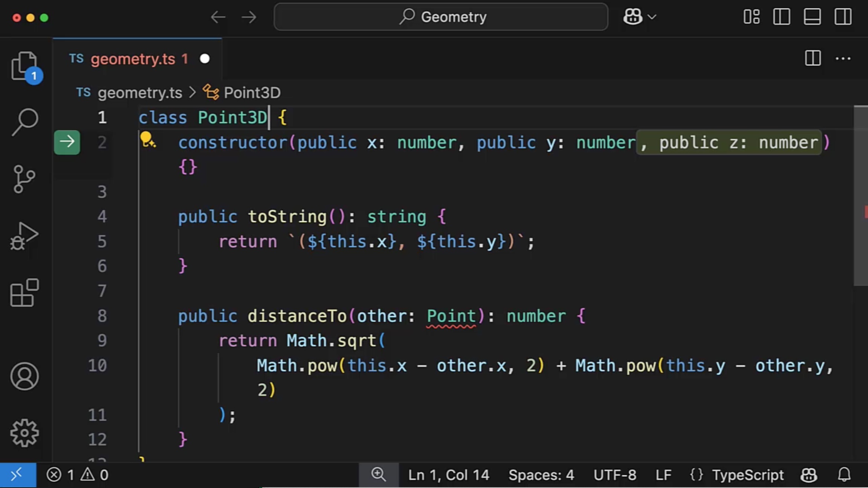
Task: Toggle the secondary side bar
Action: [843, 17]
